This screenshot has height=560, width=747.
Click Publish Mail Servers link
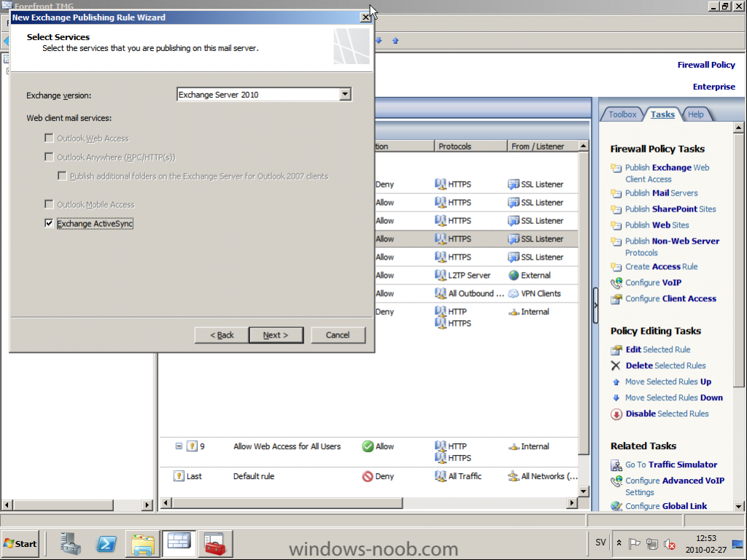click(661, 193)
